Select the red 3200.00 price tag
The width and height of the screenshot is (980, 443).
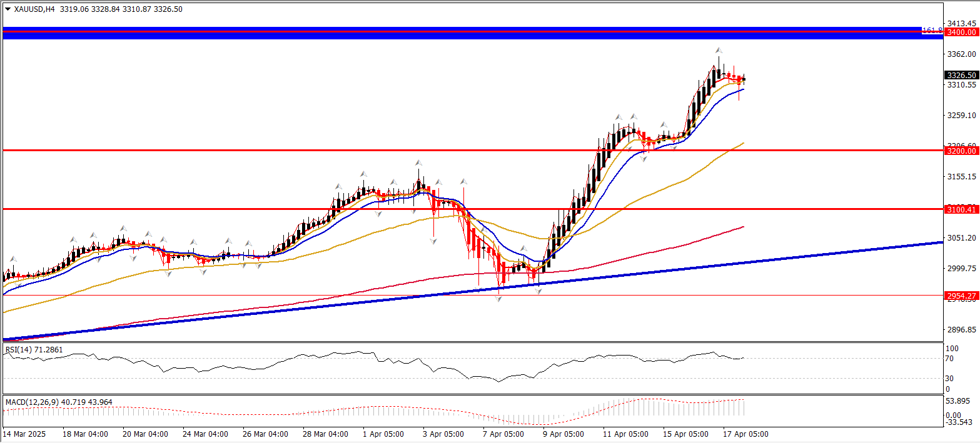pos(961,151)
